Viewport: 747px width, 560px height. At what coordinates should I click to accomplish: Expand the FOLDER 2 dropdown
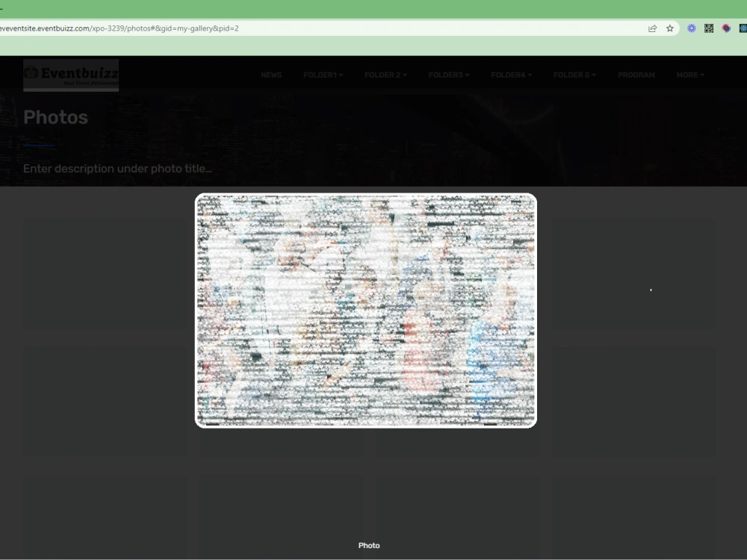pos(385,75)
